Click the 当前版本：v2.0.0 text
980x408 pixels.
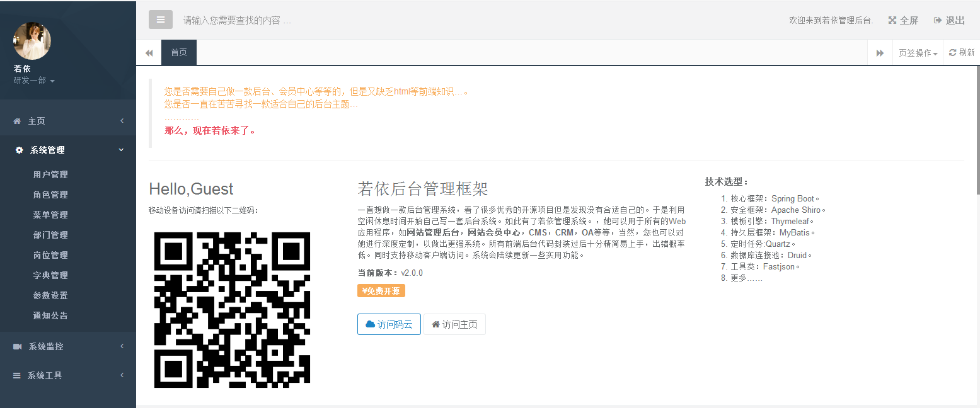(390, 273)
